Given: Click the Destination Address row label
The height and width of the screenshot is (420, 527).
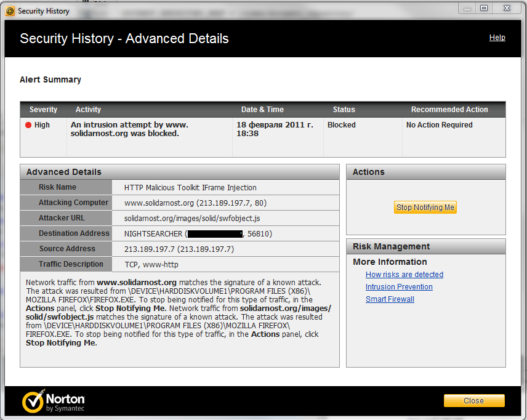Looking at the screenshot, I should 74,233.
